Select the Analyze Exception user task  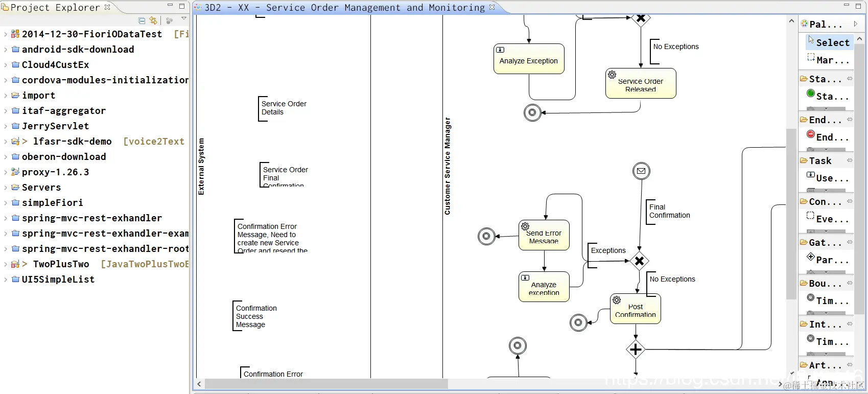click(x=529, y=59)
